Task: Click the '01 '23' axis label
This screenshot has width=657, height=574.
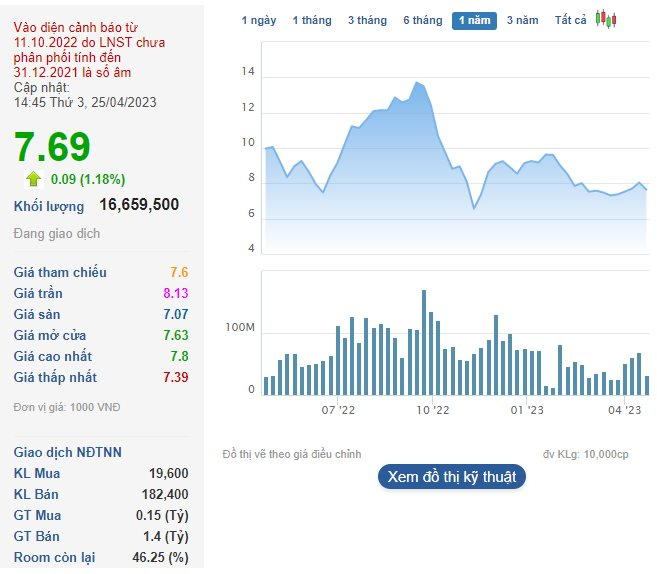Action: [x=527, y=410]
